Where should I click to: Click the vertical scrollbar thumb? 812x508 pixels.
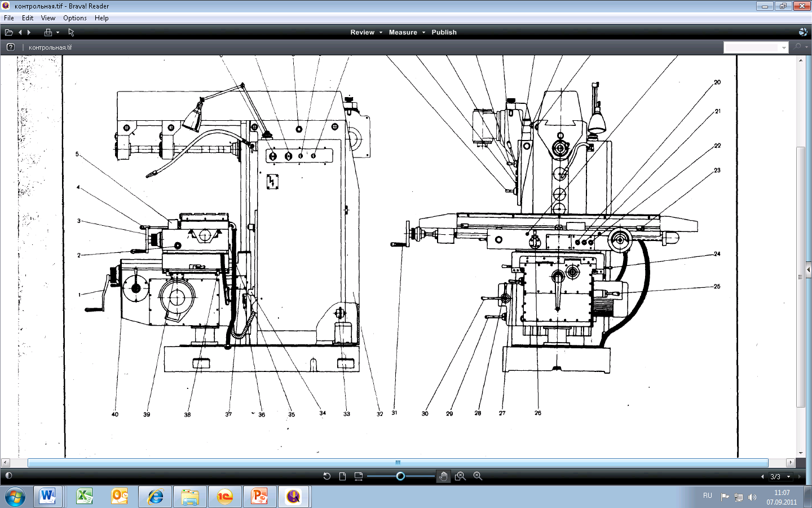tap(801, 277)
